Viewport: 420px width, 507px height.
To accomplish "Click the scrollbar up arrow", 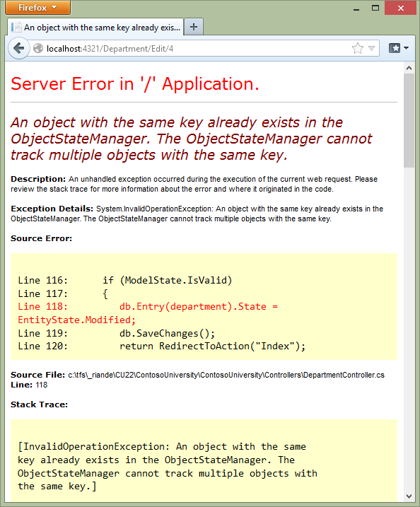I will pos(409,68).
